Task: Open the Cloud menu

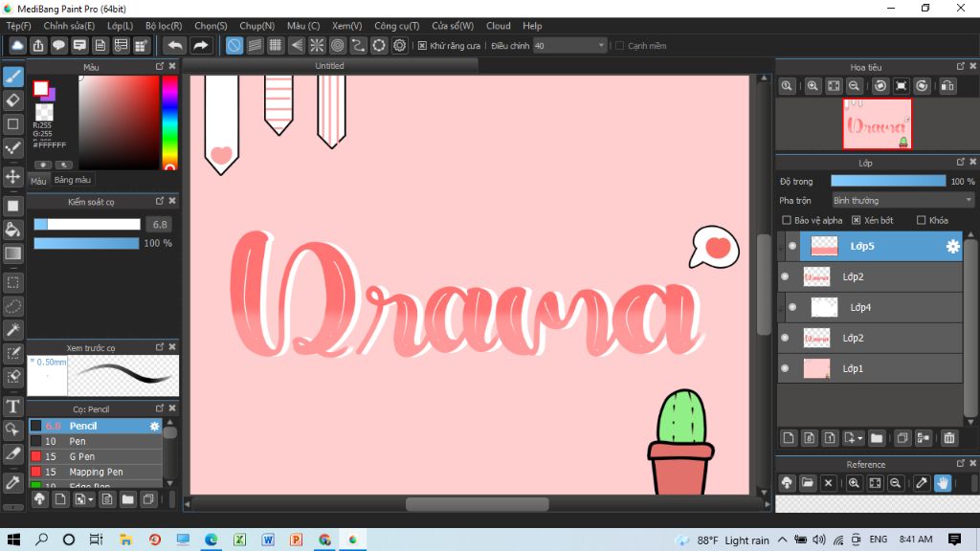Action: click(x=498, y=26)
